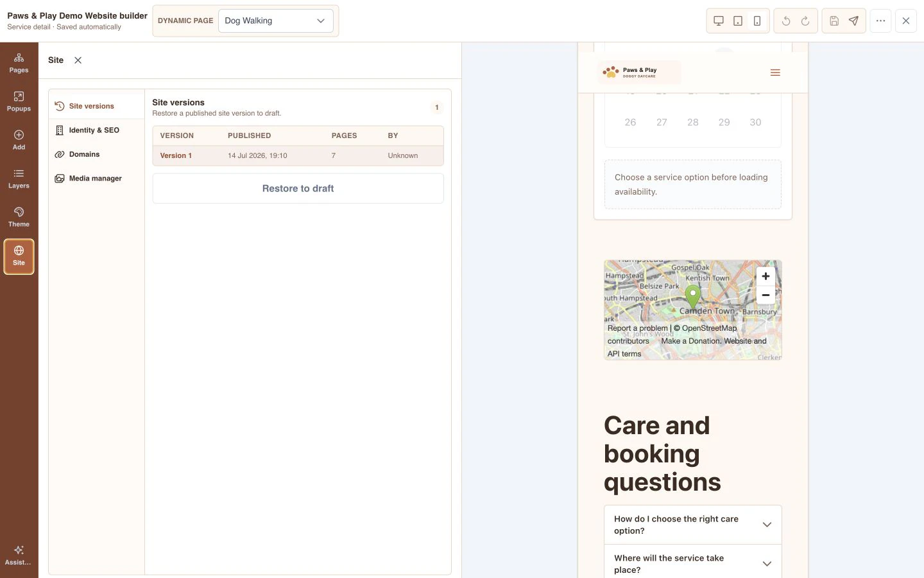
Task: Select the Site sidebar item
Action: click(x=19, y=256)
